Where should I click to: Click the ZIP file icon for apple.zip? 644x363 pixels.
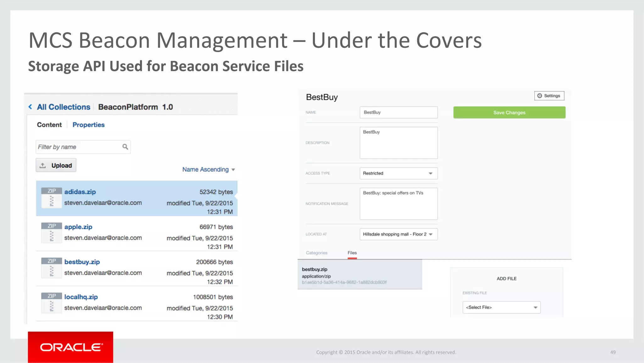pos(52,233)
